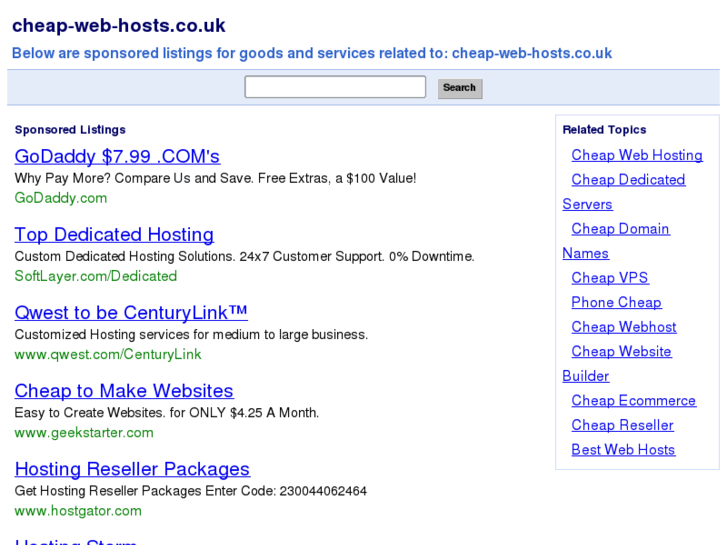The width and height of the screenshot is (727, 545).
Task: Select Phone Cheap related topic
Action: pos(616,302)
